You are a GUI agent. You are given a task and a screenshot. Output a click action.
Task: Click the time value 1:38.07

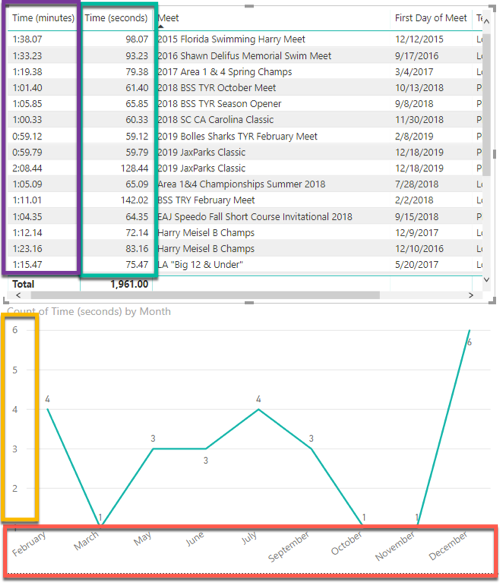click(27, 39)
